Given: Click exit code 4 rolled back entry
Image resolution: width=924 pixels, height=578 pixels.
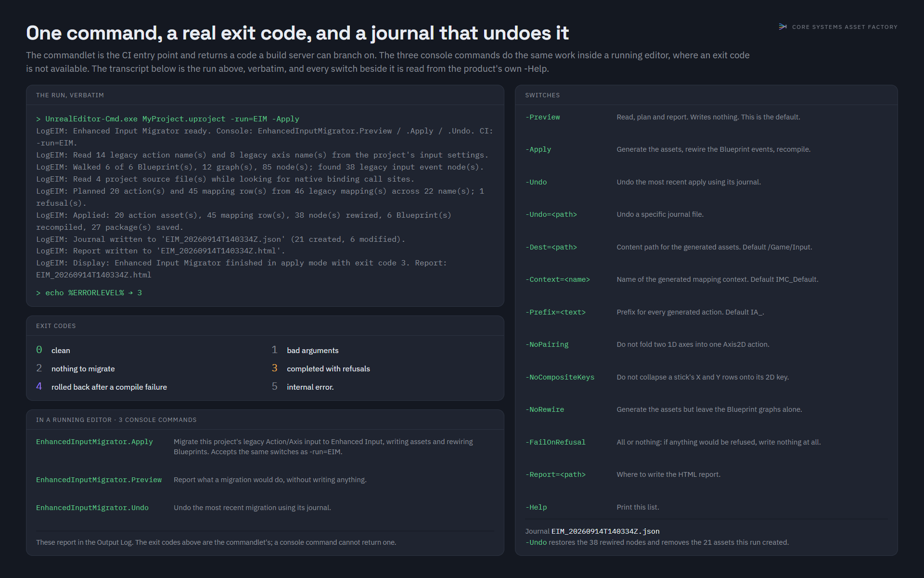Looking at the screenshot, I should click(102, 387).
